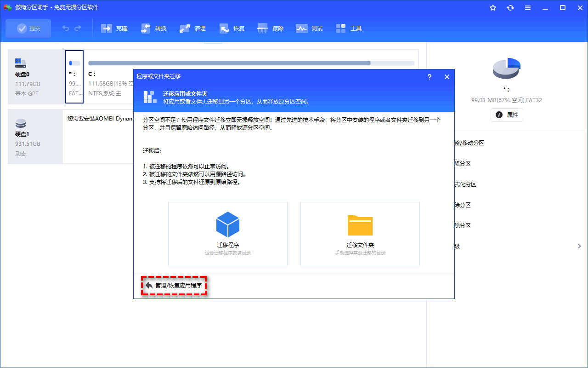Open the 测试 (Test) tool
The height and width of the screenshot is (368, 588).
tap(309, 28)
